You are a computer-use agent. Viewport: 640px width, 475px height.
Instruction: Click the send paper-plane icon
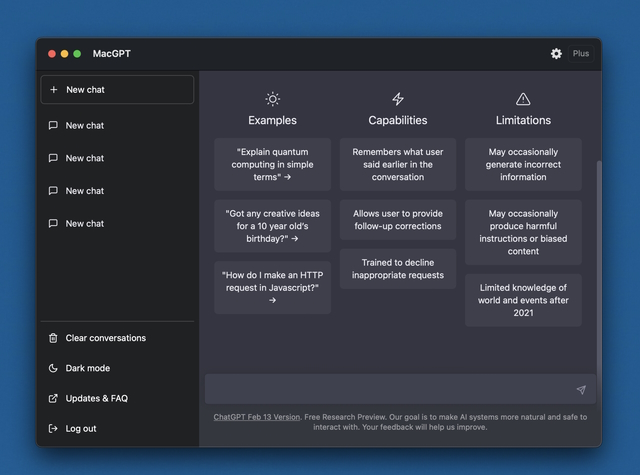[581, 390]
